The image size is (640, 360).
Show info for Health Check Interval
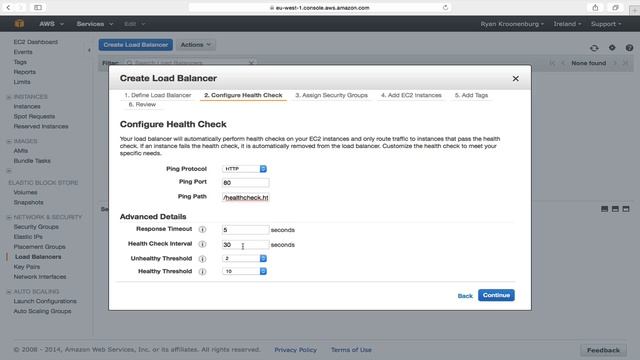click(202, 244)
